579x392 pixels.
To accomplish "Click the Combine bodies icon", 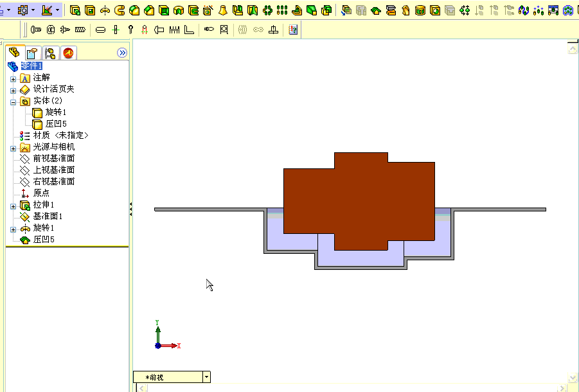I will pyautogui.click(x=326, y=10).
